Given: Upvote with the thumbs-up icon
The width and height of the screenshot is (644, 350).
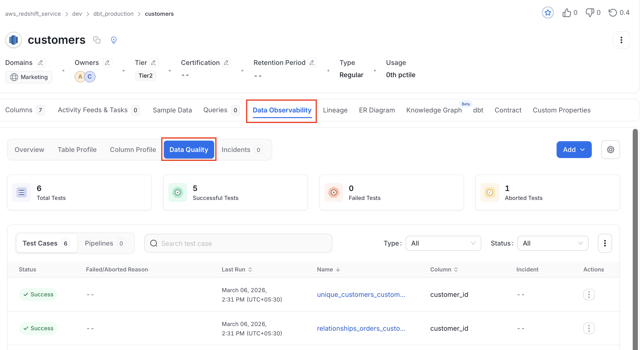Looking at the screenshot, I should coord(566,12).
